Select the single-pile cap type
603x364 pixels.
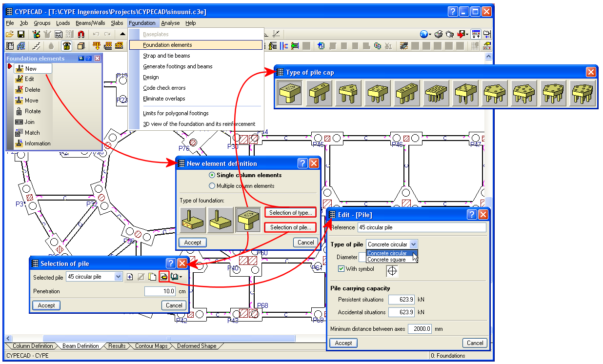tap(290, 93)
